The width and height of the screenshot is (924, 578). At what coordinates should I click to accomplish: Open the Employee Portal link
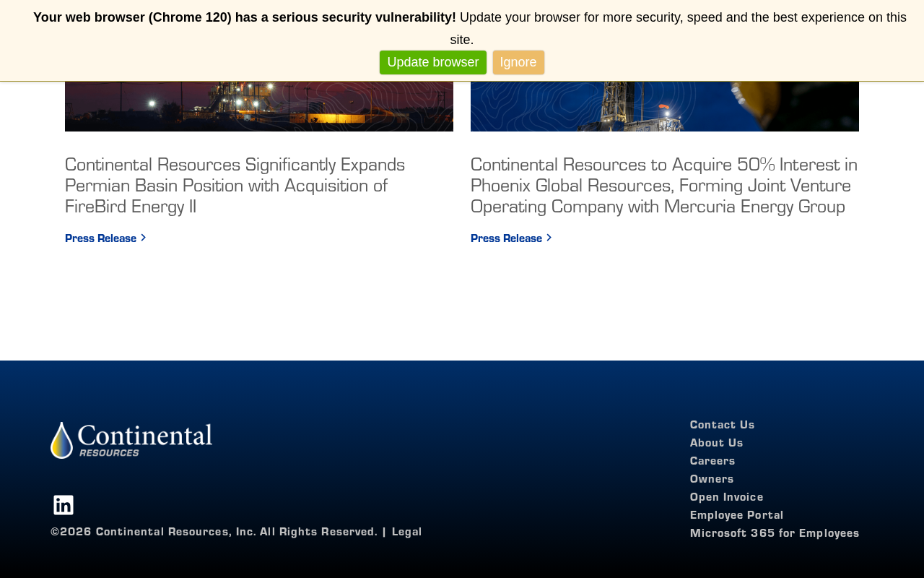coord(736,515)
